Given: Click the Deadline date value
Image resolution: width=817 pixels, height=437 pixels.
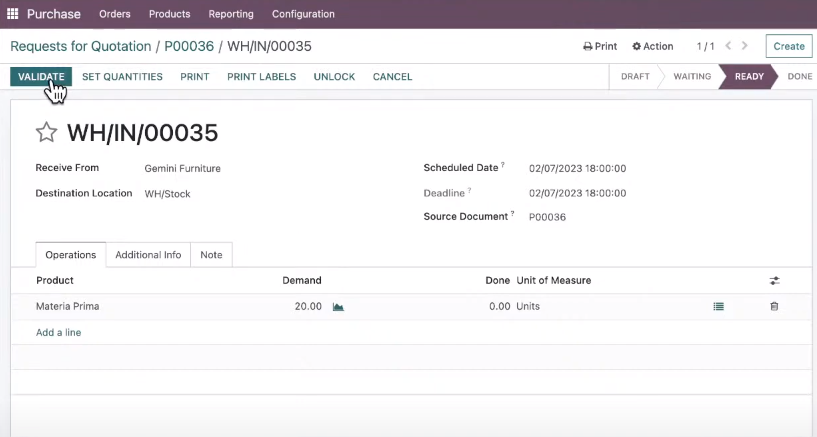Looking at the screenshot, I should pyautogui.click(x=577, y=193).
